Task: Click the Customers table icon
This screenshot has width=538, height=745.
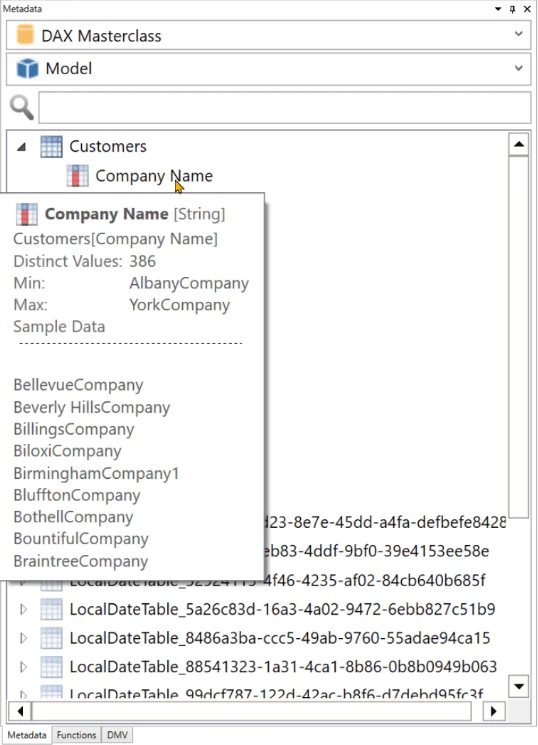Action: tap(51, 146)
